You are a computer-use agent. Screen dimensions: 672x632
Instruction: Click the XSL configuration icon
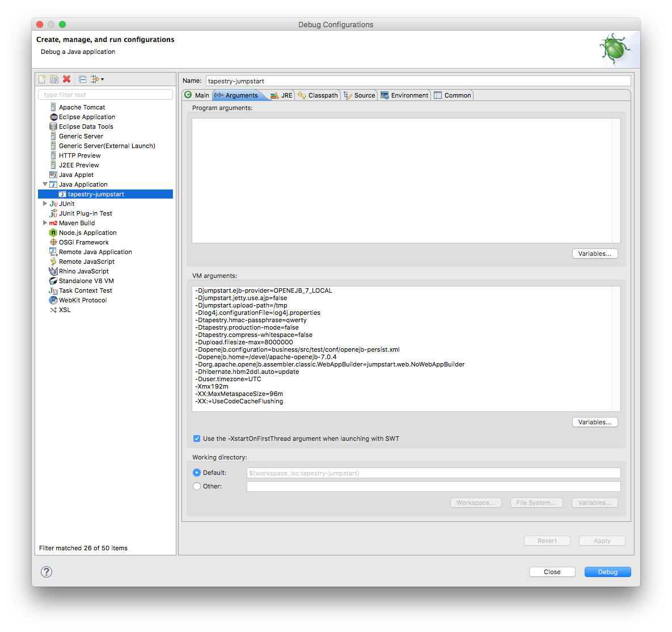tap(53, 310)
